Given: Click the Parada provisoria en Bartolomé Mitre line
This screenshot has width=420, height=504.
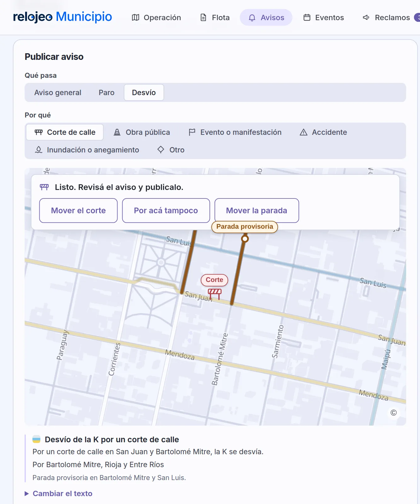Looking at the screenshot, I should click(109, 478).
